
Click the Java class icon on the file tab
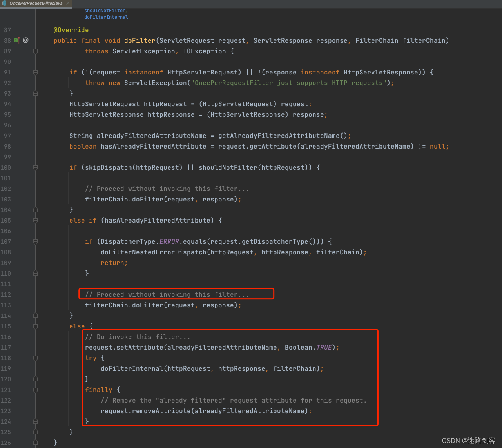5,3
